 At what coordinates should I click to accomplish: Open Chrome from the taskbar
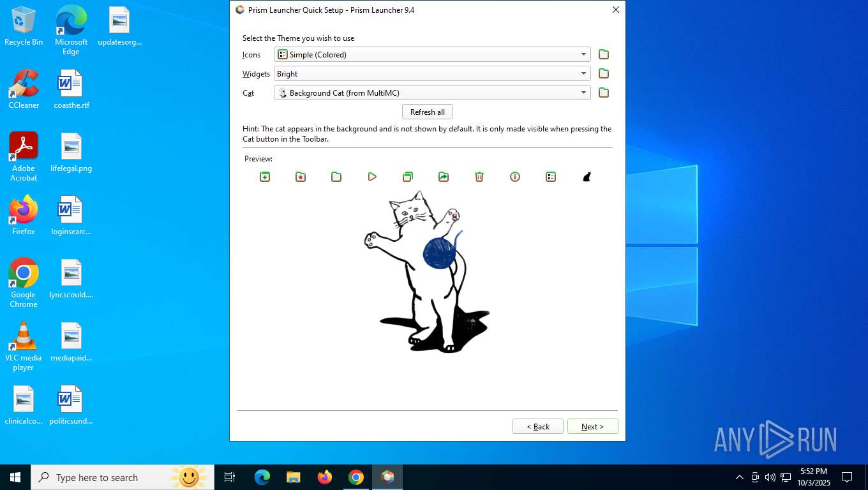tap(356, 477)
